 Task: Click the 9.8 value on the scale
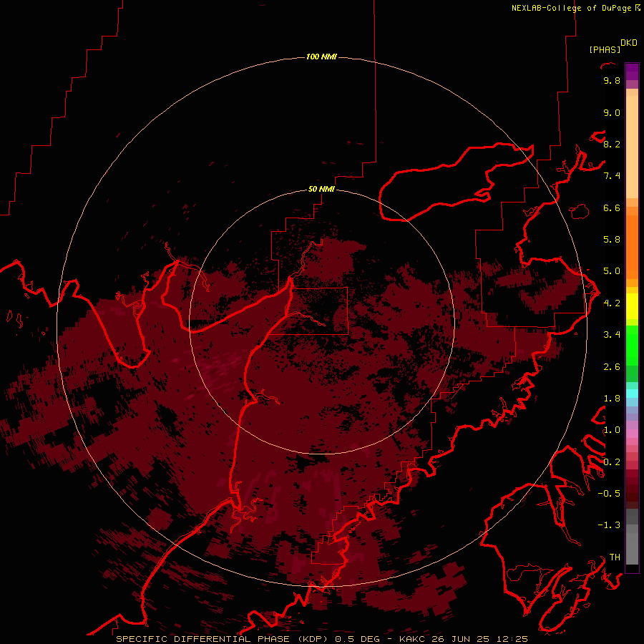612,80
